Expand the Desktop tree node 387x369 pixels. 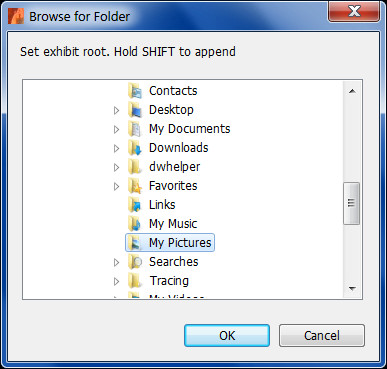(x=116, y=110)
